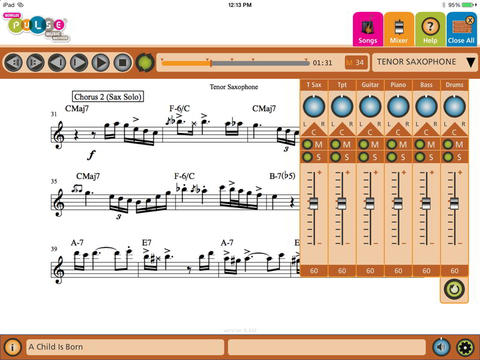Open song info with the i button
Image resolution: width=480 pixels, height=360 pixels.
point(12,347)
